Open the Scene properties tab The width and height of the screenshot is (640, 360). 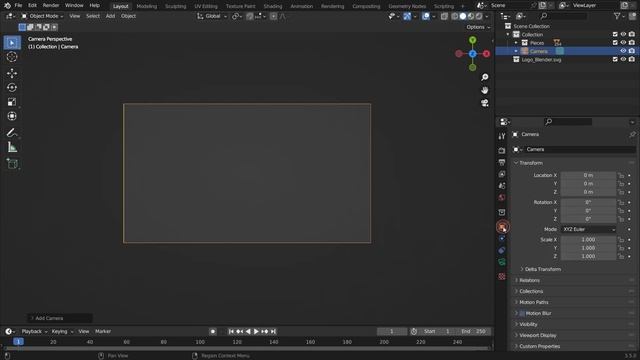tap(502, 186)
